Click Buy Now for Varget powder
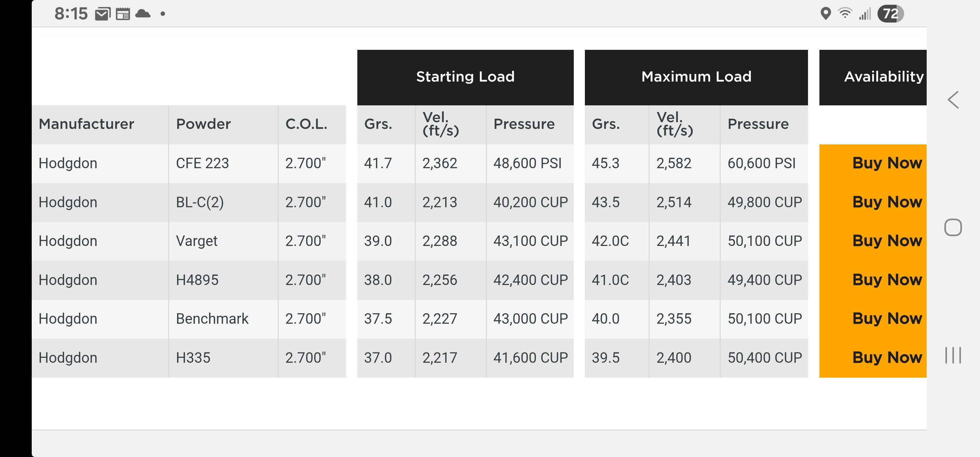The height and width of the screenshot is (457, 980). coord(887,241)
